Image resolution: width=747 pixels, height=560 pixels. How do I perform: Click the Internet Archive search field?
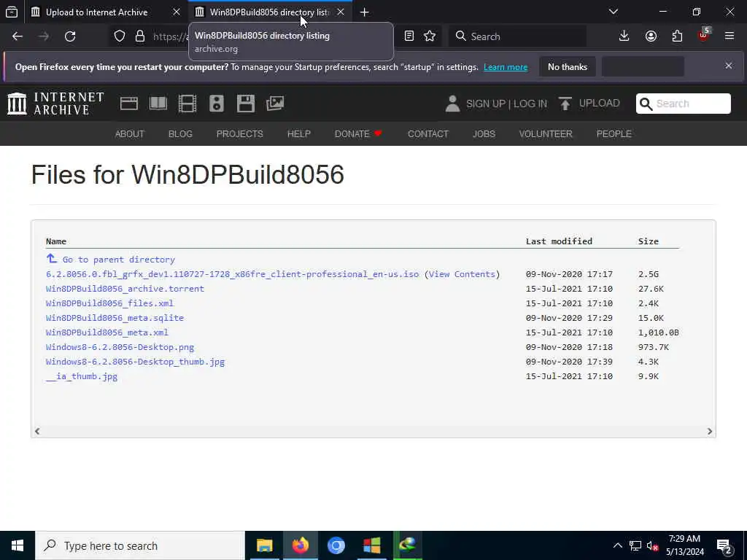point(683,104)
